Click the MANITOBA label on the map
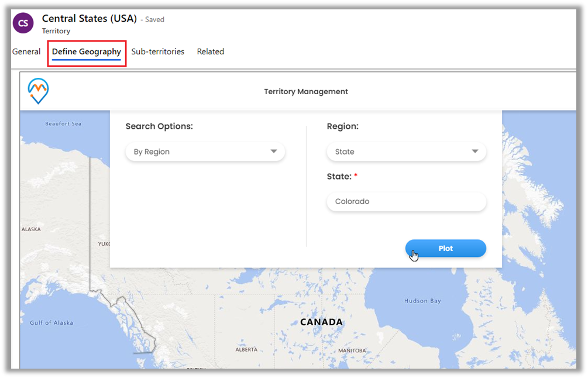Screen dimensions: 588x378 click(352, 350)
